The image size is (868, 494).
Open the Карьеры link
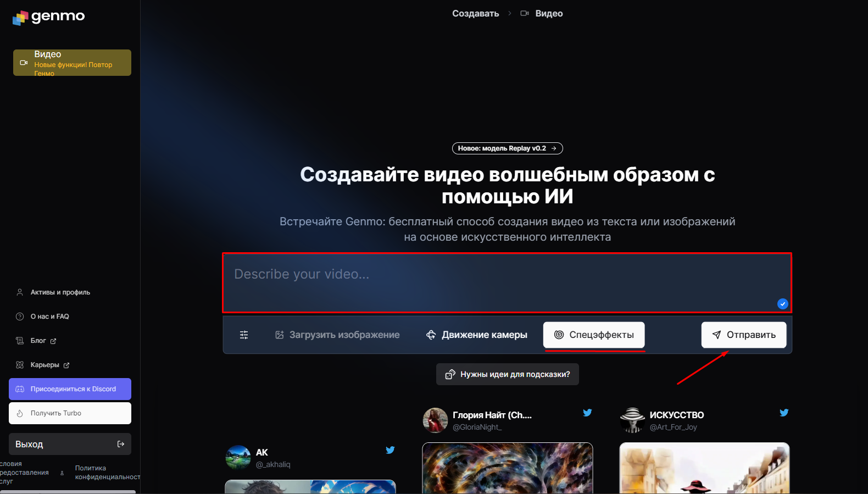(44, 365)
